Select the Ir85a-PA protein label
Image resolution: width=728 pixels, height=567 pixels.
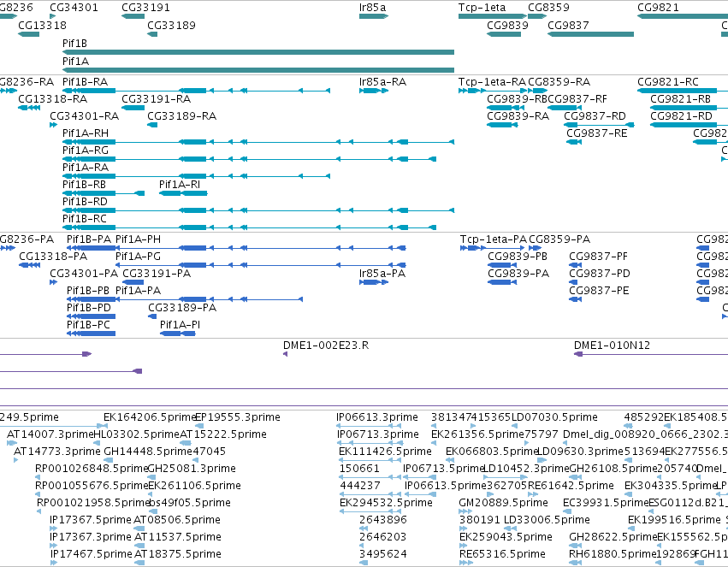tap(382, 274)
